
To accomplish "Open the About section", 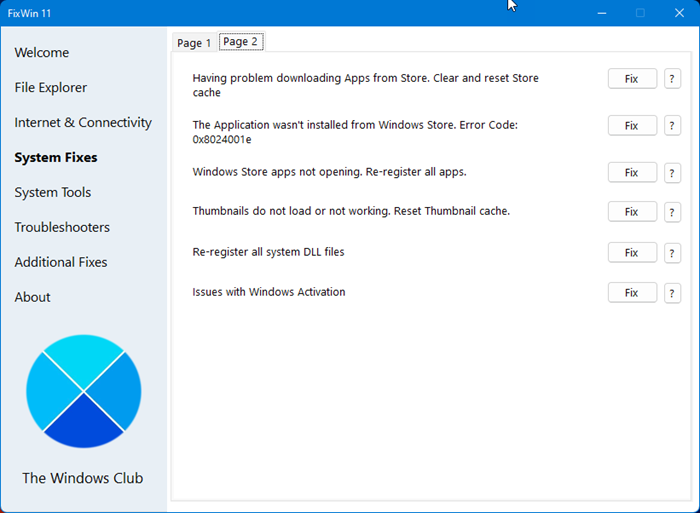I will pyautogui.click(x=32, y=297).
